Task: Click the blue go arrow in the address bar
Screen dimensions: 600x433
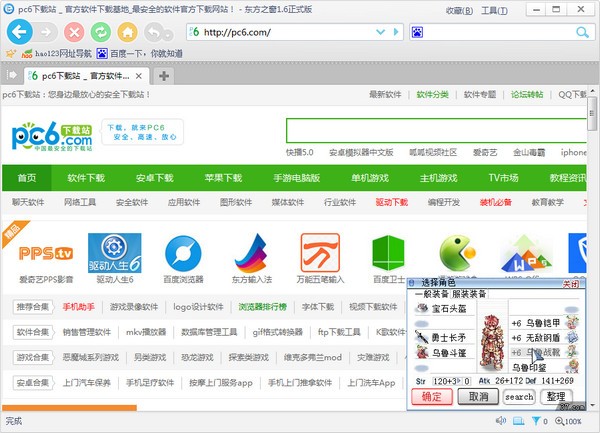Action: point(396,32)
